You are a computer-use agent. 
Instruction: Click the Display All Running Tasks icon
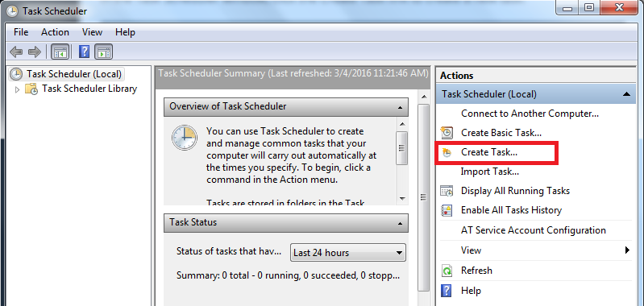click(x=447, y=191)
